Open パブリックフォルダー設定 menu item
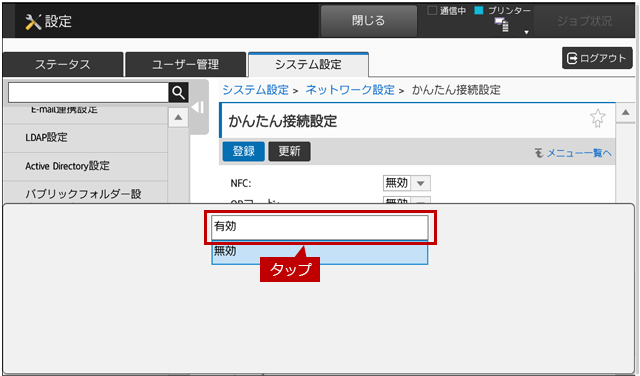The image size is (640, 376). click(85, 193)
